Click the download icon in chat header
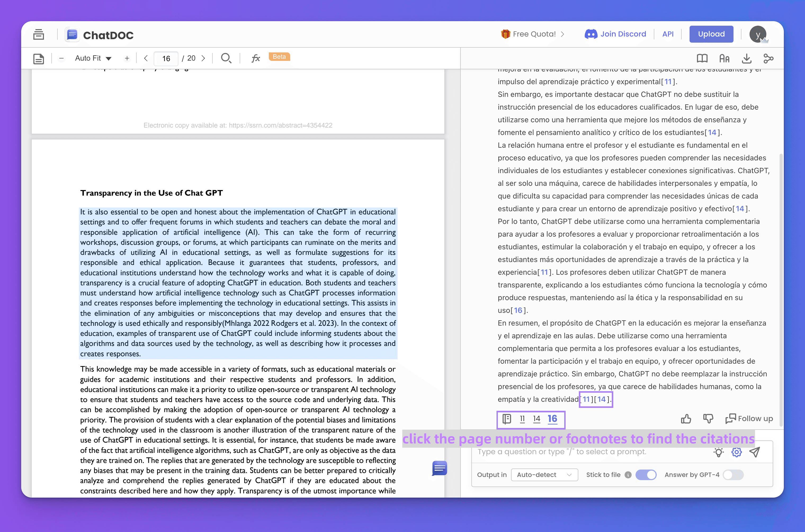The width and height of the screenshot is (805, 532). pos(746,58)
